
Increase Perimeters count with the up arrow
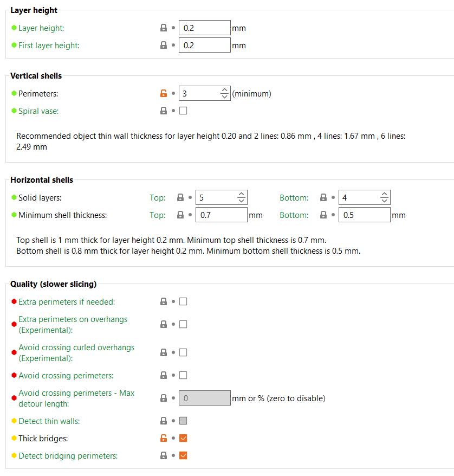pyautogui.click(x=225, y=90)
